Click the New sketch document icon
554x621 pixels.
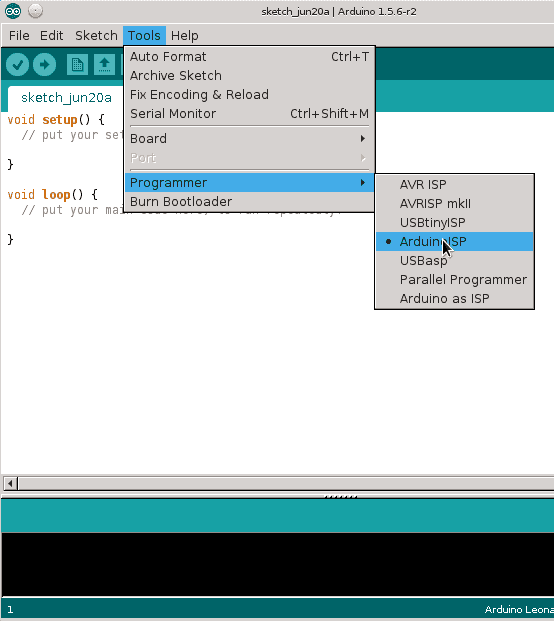click(x=77, y=65)
